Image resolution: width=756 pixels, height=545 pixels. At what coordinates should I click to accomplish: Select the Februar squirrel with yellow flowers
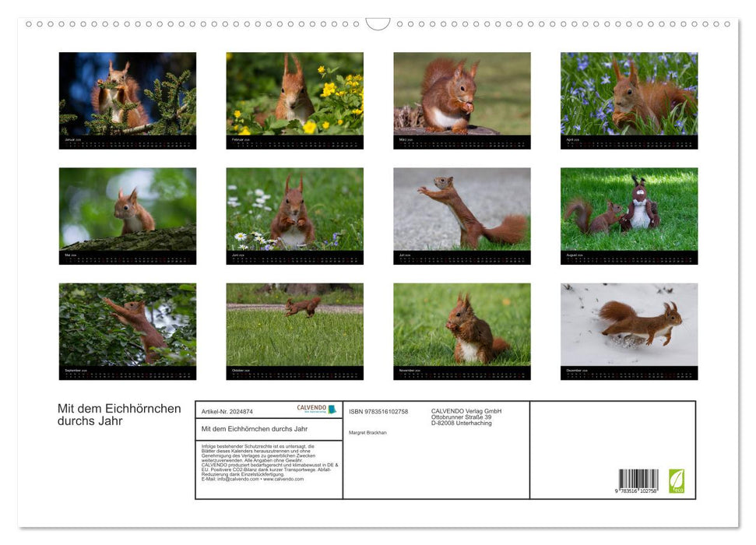point(294,95)
